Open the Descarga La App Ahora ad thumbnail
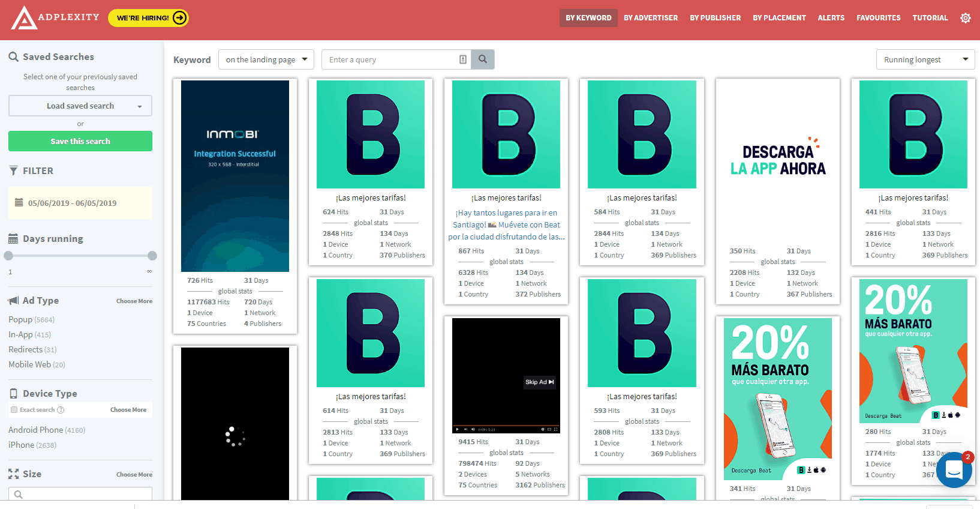The height and width of the screenshot is (509, 980). point(778,160)
